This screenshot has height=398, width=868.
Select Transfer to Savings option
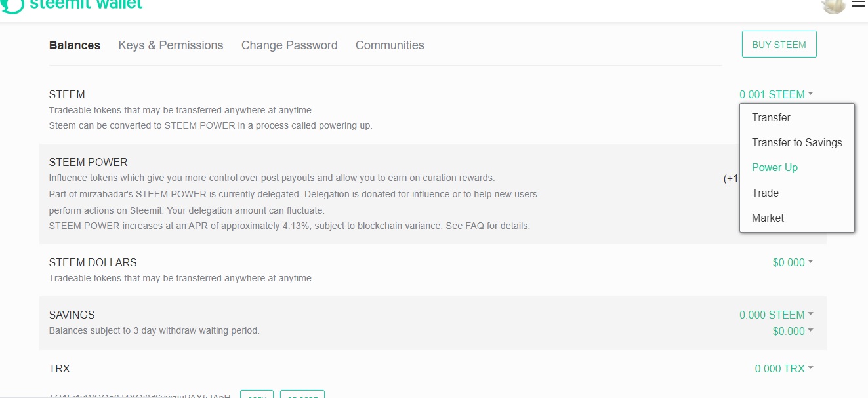(x=796, y=143)
